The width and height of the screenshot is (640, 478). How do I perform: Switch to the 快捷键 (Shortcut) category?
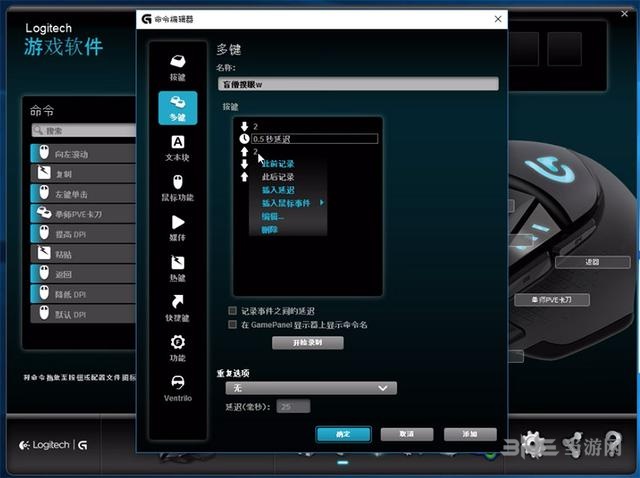click(x=178, y=308)
